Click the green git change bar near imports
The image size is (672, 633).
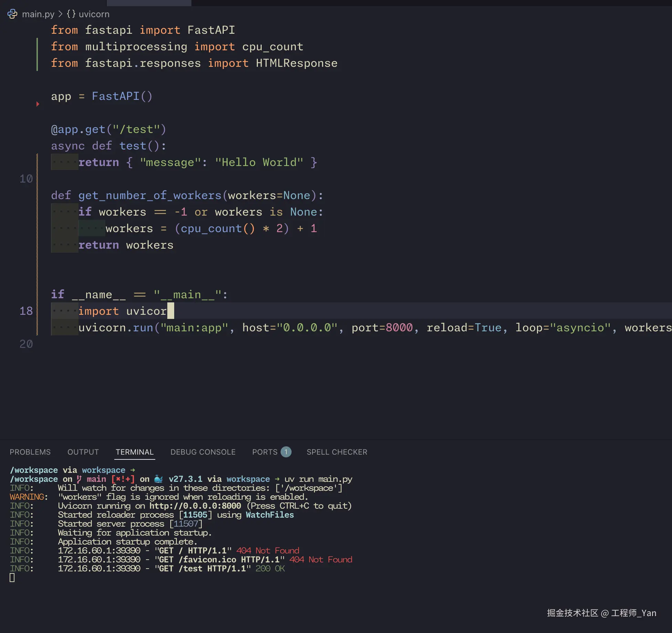[37, 55]
